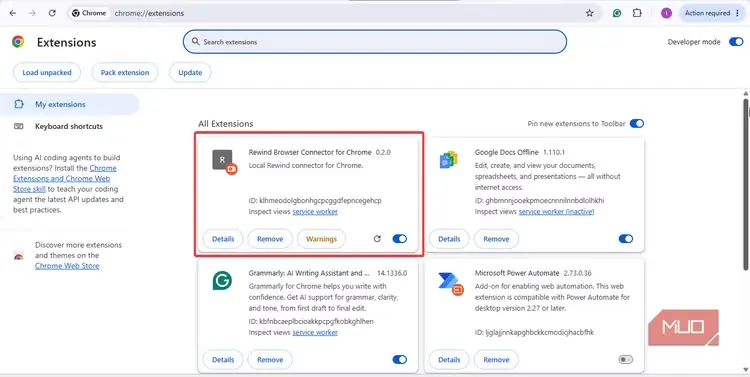Click the All Extensions heading
Image resolution: width=750 pixels, height=377 pixels.
tap(226, 124)
